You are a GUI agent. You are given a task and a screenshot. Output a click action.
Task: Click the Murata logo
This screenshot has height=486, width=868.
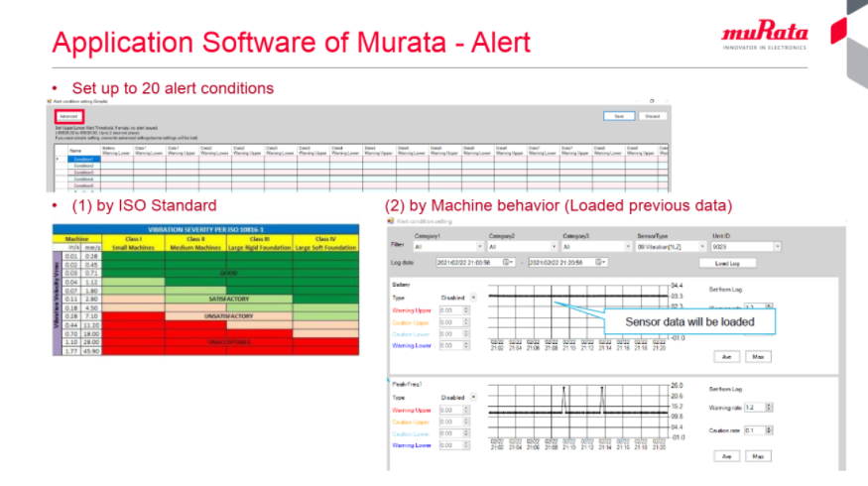tap(765, 35)
